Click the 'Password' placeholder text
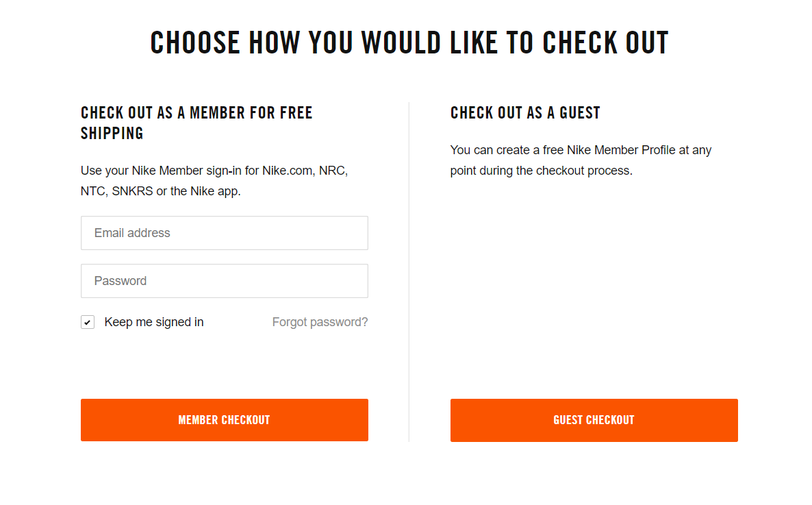Screen dimensions: 812x505 [x=120, y=281]
